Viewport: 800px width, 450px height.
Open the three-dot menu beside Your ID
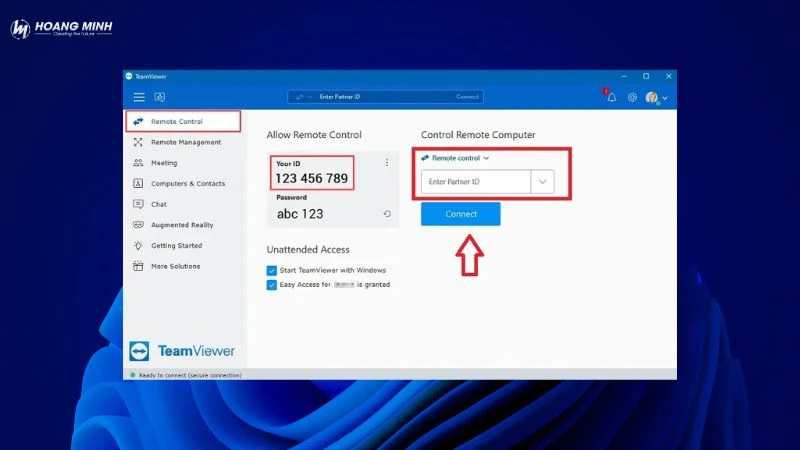387,163
